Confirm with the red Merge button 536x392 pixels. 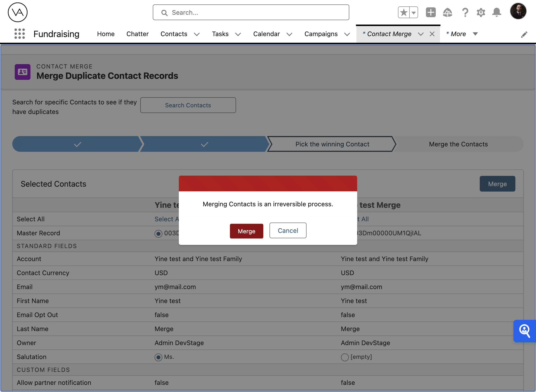pyautogui.click(x=246, y=231)
